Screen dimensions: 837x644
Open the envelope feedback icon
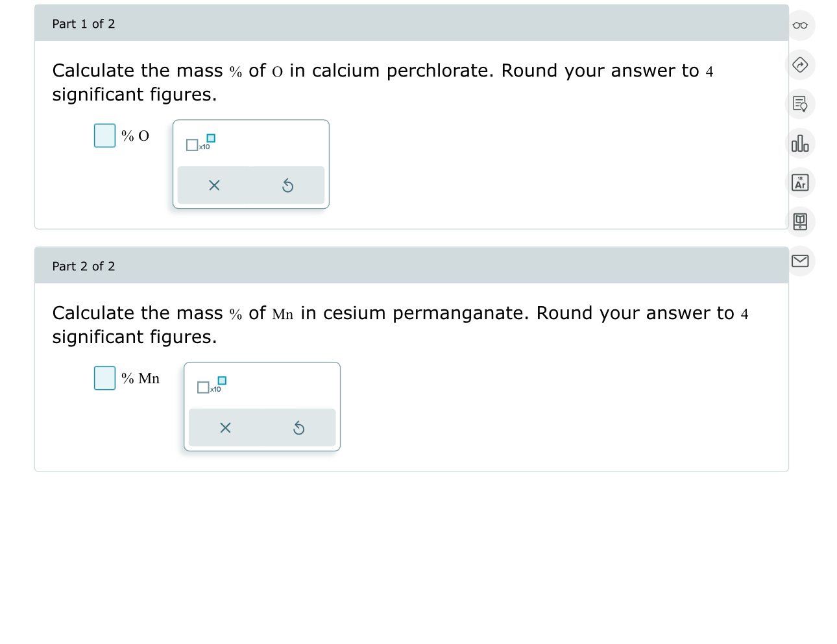[x=800, y=261]
